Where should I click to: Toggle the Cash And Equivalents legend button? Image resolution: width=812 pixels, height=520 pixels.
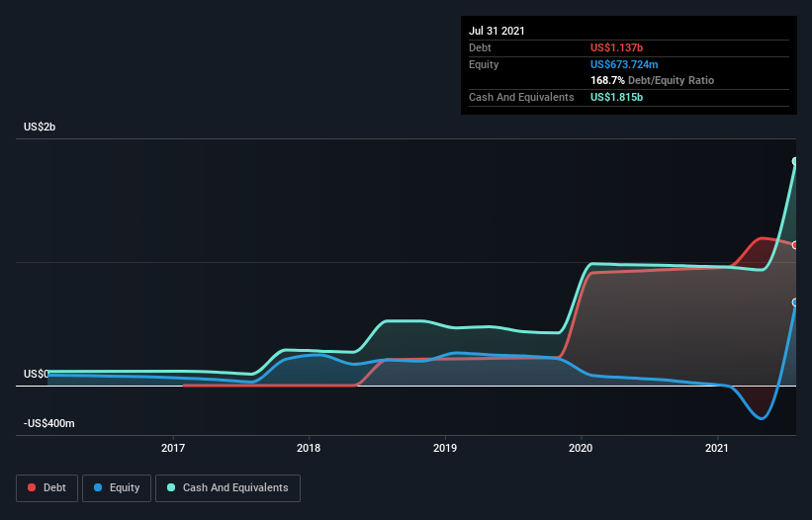click(227, 488)
